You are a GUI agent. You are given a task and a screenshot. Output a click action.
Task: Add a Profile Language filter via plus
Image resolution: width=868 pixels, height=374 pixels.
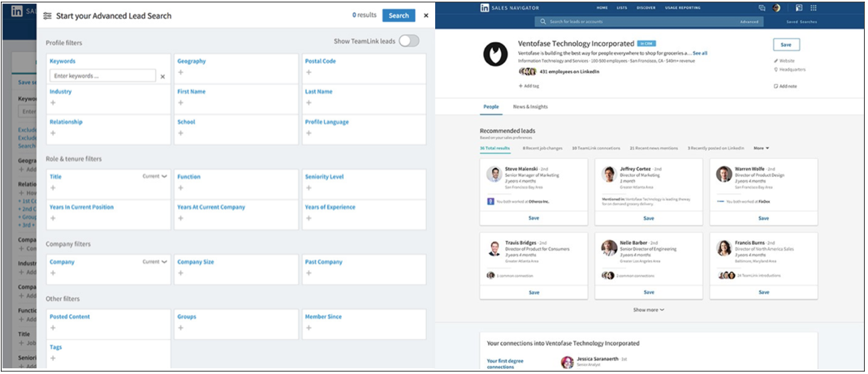309,133
